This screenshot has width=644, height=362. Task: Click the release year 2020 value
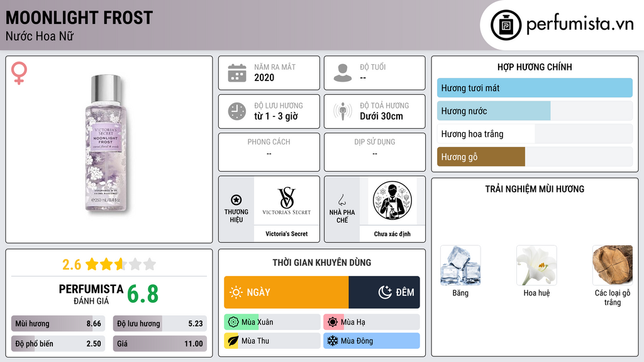click(264, 77)
